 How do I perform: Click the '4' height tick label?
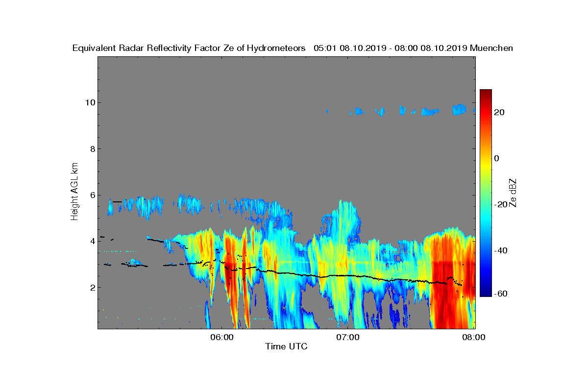pos(92,241)
